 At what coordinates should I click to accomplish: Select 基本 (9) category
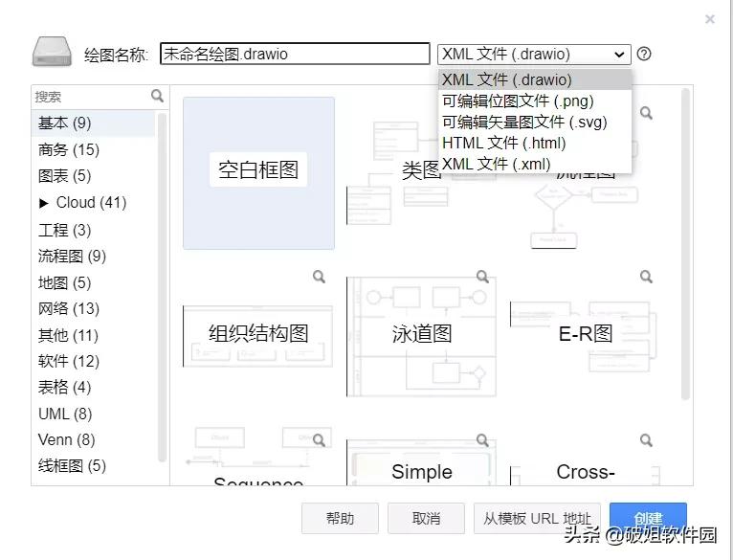[x=93, y=123]
